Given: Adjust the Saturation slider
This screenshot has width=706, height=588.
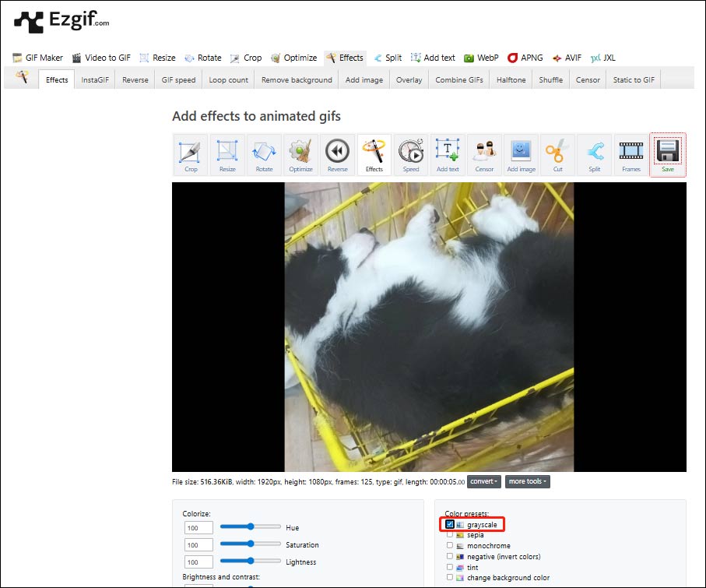Looking at the screenshot, I should tap(249, 544).
